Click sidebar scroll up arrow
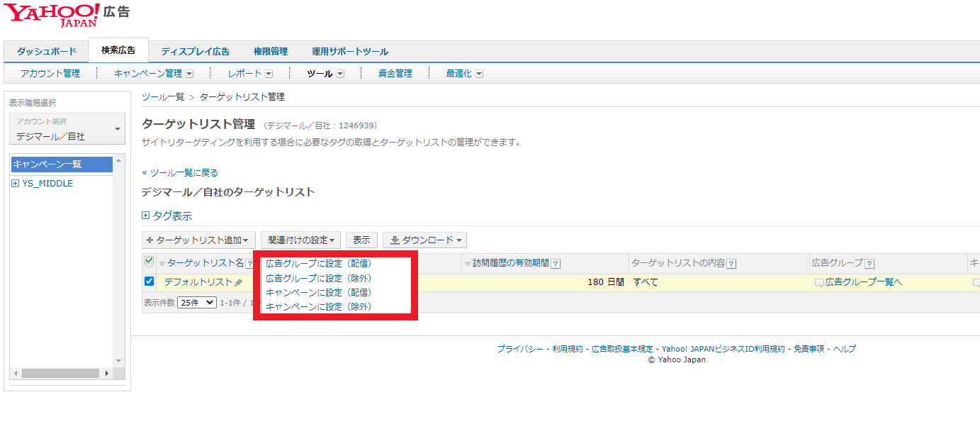 [119, 160]
